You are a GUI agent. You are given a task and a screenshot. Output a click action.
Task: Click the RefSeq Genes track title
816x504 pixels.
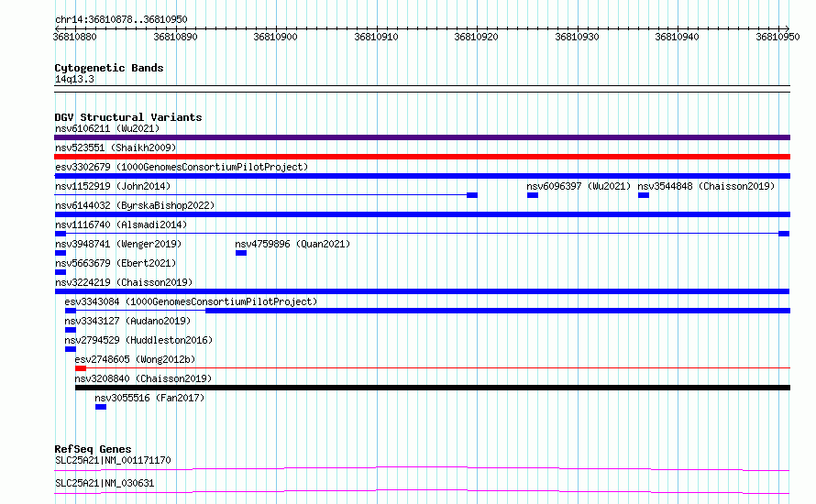pos(94,449)
